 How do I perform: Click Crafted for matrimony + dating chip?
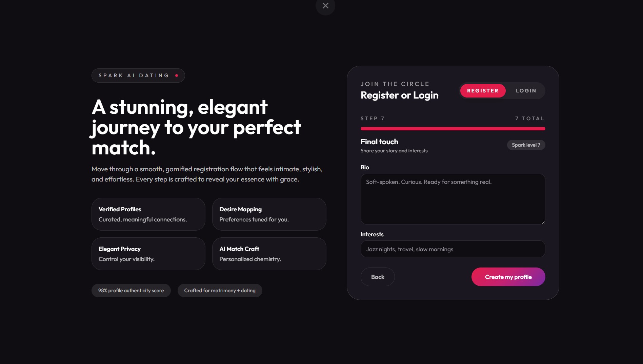(220, 291)
